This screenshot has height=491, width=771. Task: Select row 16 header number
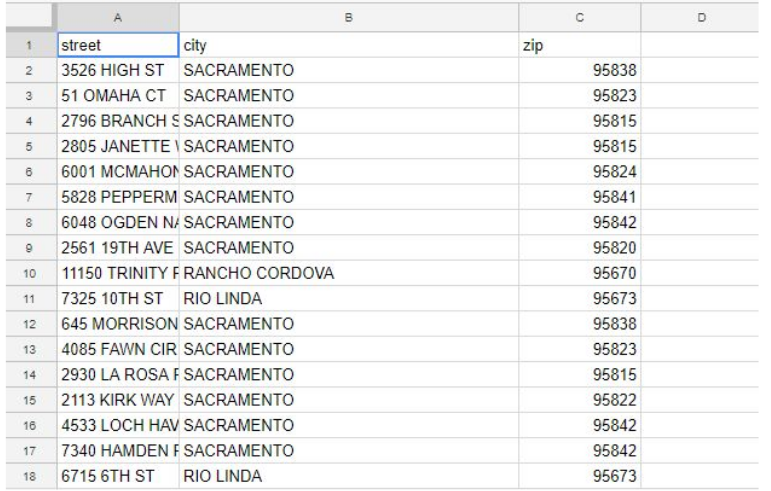[x=30, y=426]
